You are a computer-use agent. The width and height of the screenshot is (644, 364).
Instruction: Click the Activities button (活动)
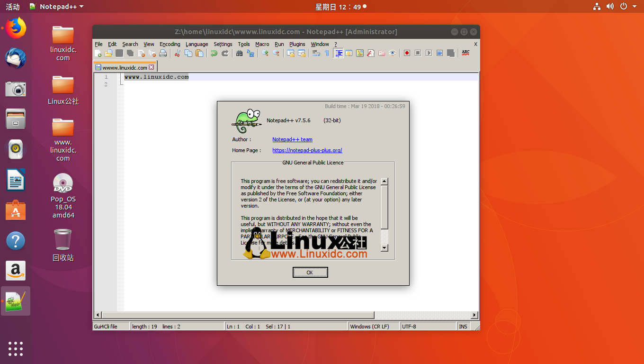point(13,7)
